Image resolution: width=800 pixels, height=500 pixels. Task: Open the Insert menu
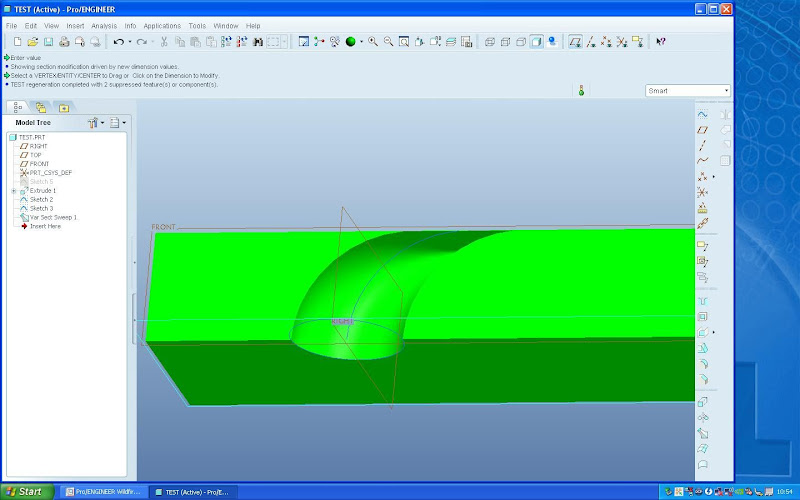click(x=76, y=25)
